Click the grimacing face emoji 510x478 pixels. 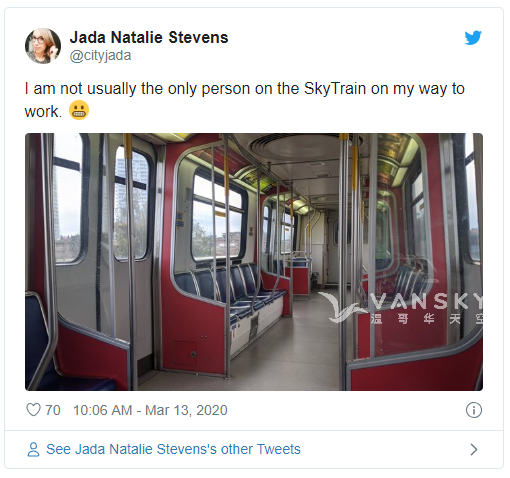click(79, 110)
